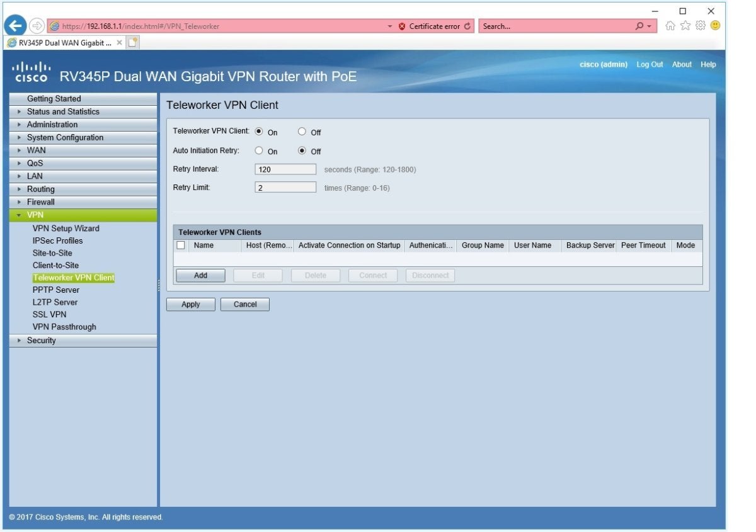Open PPTP Server page
756x532 pixels.
(x=56, y=290)
